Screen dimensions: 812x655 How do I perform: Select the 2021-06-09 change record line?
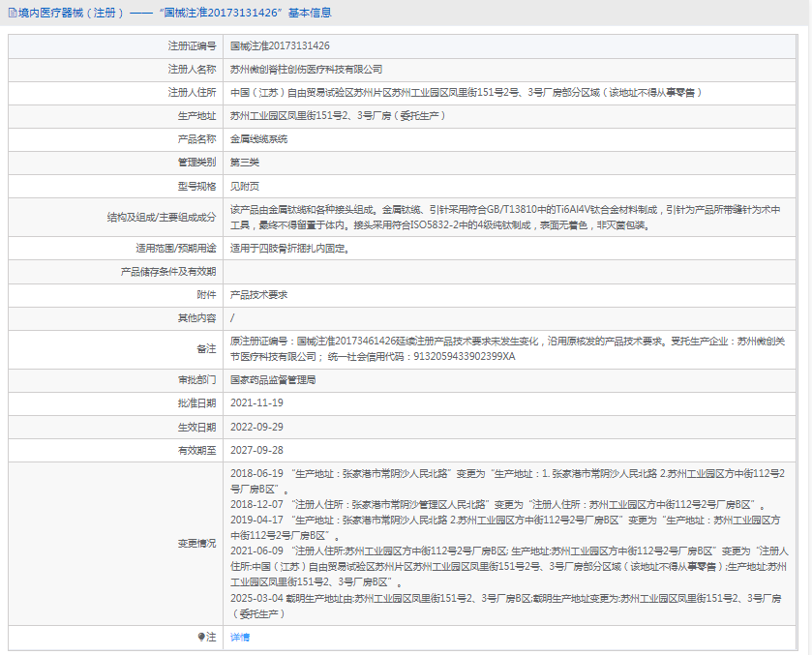click(510, 566)
